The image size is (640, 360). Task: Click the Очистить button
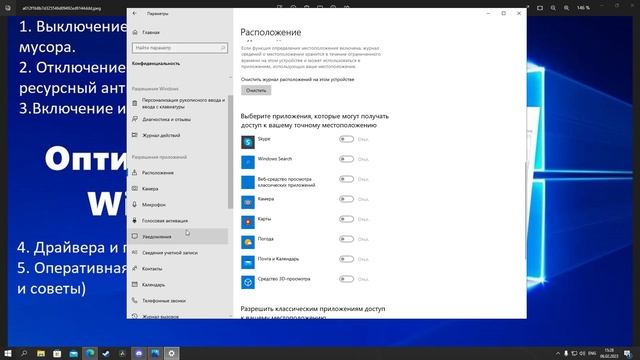[x=256, y=91]
